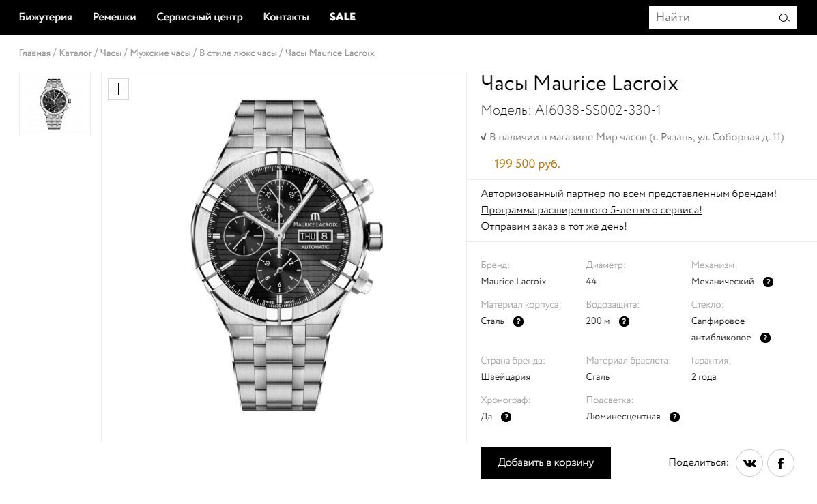
Task: Focus the Найти search field
Action: tap(710, 18)
